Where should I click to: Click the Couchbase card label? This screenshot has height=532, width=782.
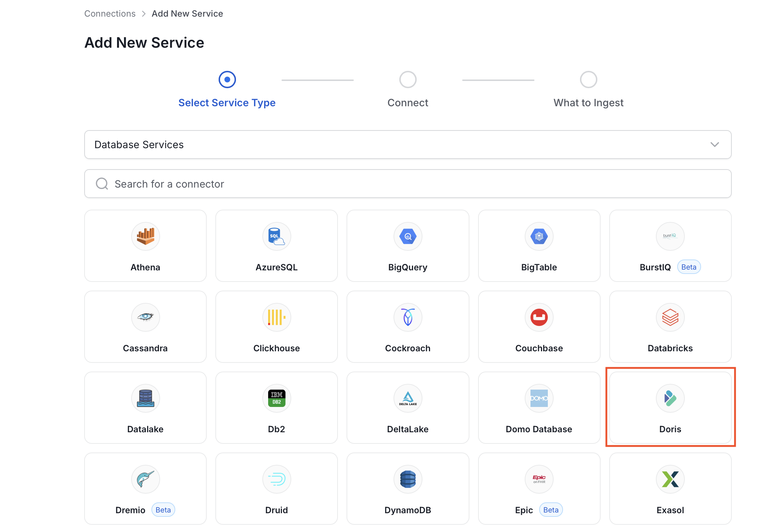pos(539,348)
